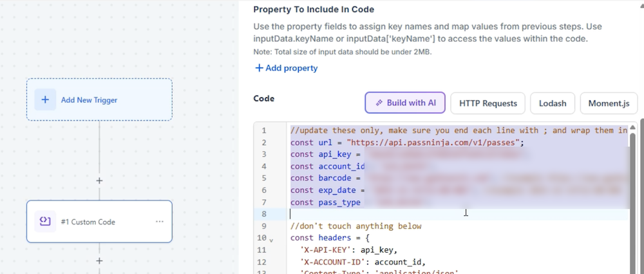This screenshot has width=644, height=274.
Task: Click the plus connector above #1 Custom Code
Action: click(99, 181)
